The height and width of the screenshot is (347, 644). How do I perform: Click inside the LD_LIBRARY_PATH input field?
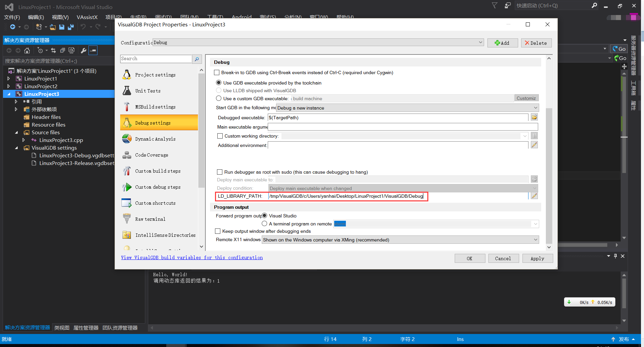[347, 196]
